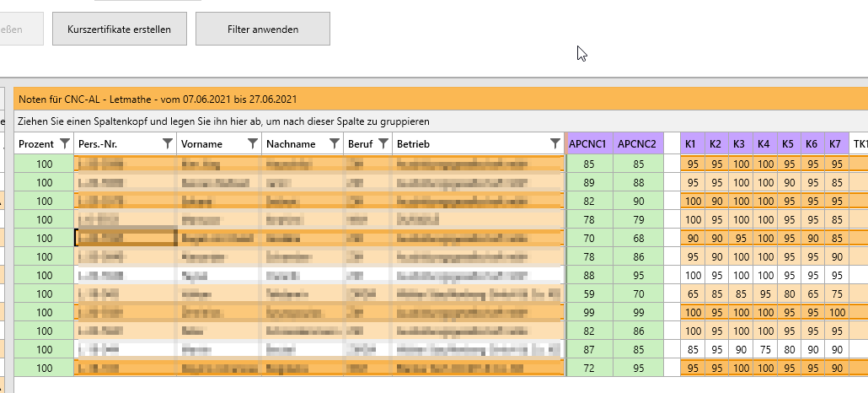The width and height of the screenshot is (868, 393).
Task: Select the K4 column header
Action: point(764,144)
